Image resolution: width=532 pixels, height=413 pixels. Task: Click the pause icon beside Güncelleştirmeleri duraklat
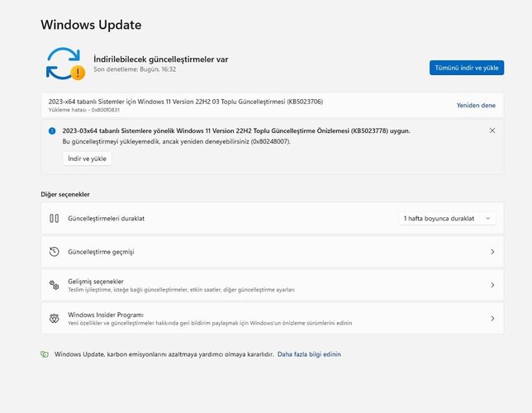[x=55, y=218]
